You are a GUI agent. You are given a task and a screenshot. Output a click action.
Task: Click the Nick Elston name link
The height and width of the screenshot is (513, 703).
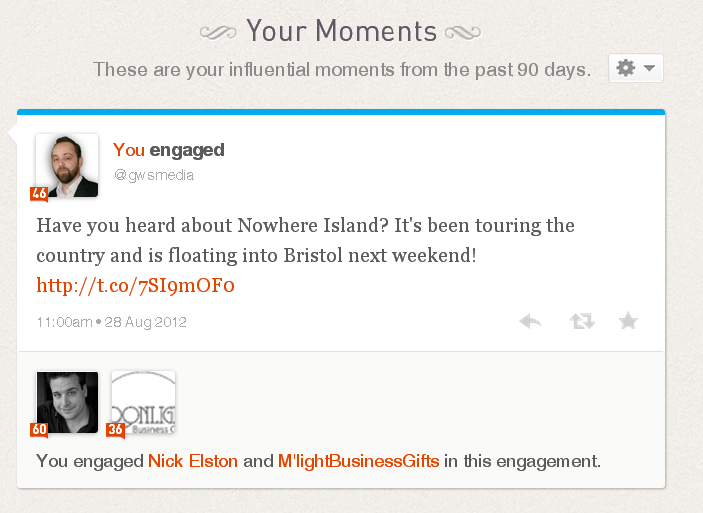[193, 461]
